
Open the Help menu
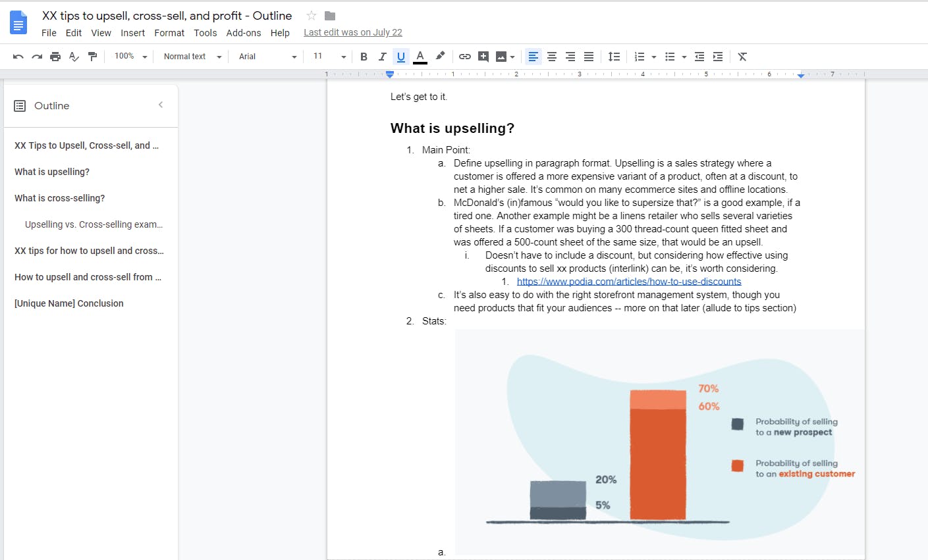pos(280,33)
